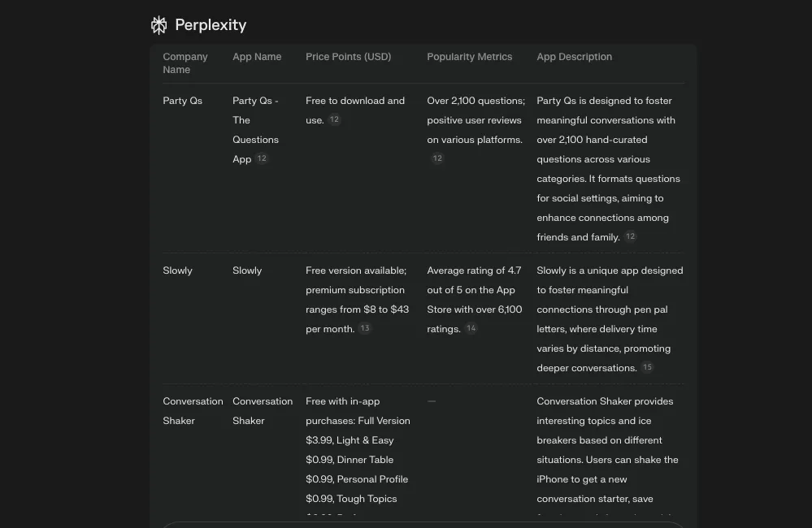The width and height of the screenshot is (812, 528).
Task: Open citation 13 after Slowly subscription price
Action: coord(365,328)
